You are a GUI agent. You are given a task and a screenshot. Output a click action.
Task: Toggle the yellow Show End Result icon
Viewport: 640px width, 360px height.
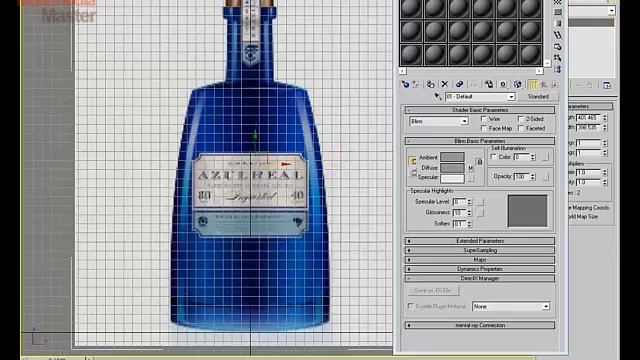click(x=532, y=84)
